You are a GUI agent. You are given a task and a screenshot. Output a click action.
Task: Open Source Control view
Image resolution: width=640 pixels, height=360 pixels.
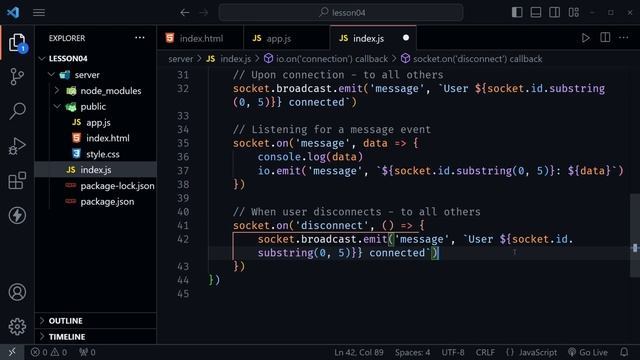[x=17, y=76]
